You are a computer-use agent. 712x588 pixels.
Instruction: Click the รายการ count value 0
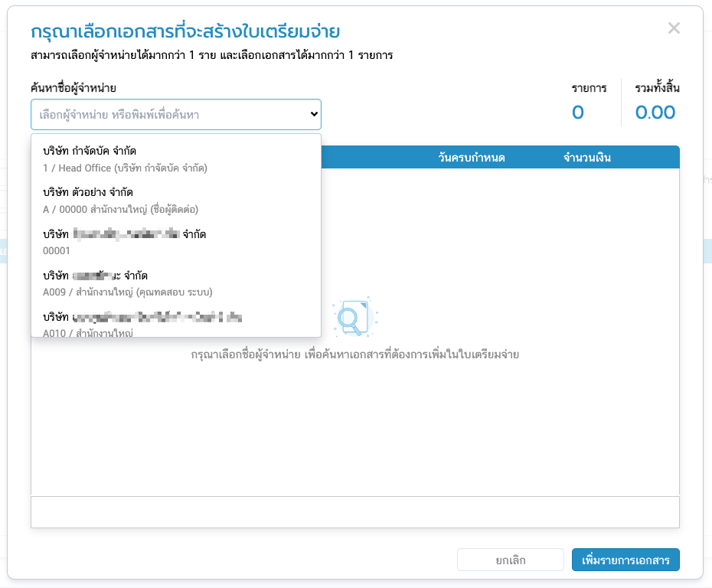(x=578, y=113)
